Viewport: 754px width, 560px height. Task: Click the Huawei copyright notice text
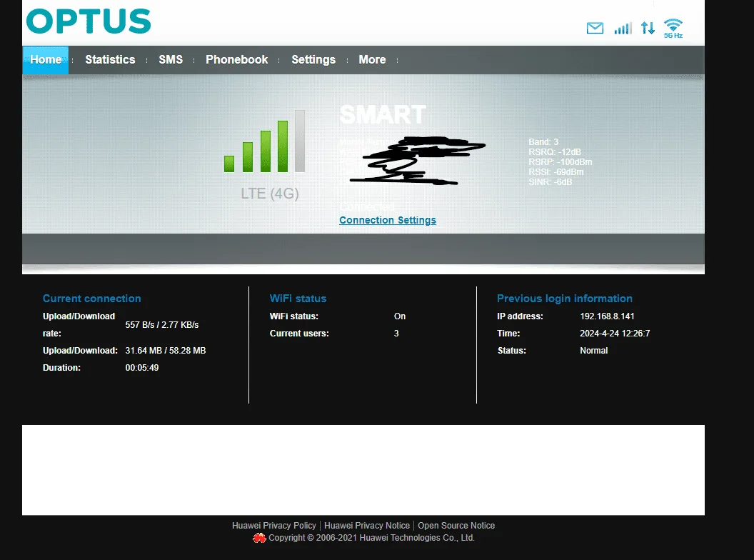(371, 538)
